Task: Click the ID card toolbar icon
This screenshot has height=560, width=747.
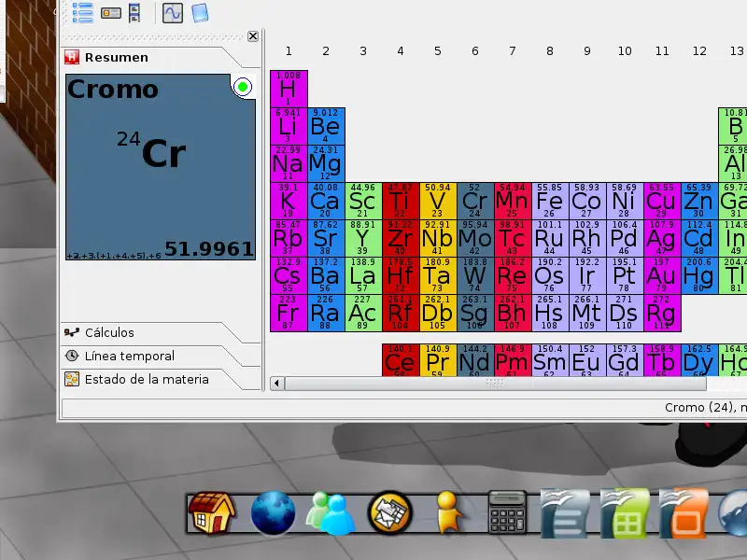Action: tap(110, 12)
